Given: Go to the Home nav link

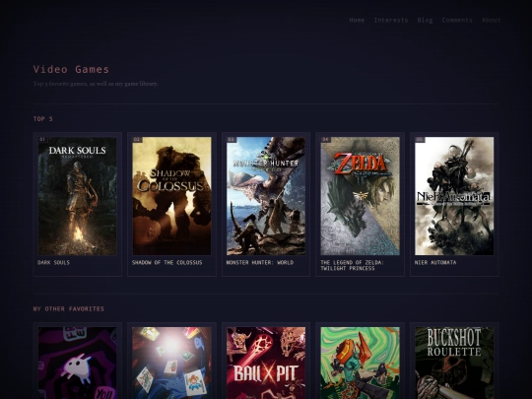Looking at the screenshot, I should pos(357,20).
